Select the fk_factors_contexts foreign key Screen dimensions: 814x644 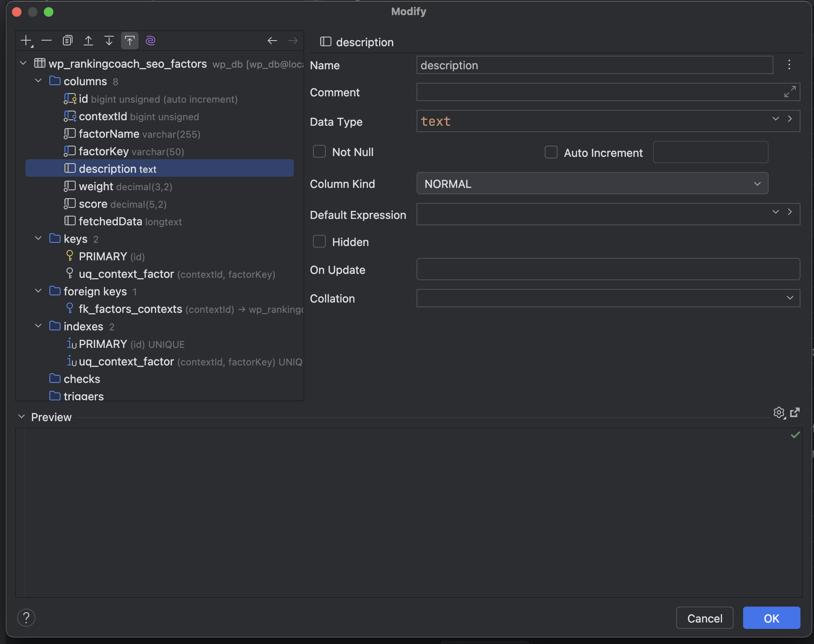pyautogui.click(x=131, y=309)
